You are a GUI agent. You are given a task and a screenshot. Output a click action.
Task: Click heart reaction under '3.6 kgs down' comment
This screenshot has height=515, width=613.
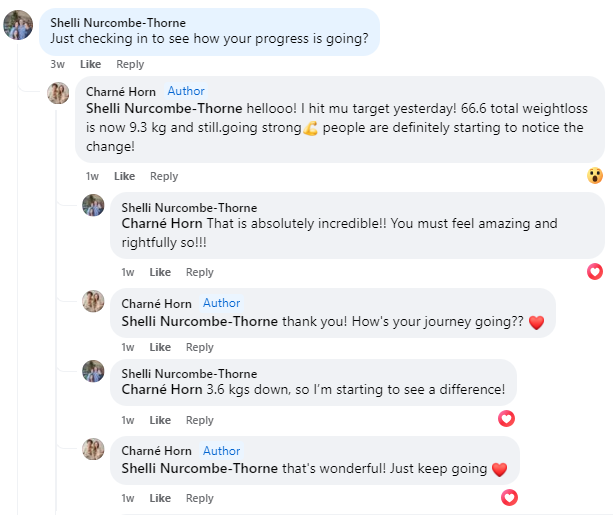[x=506, y=419]
